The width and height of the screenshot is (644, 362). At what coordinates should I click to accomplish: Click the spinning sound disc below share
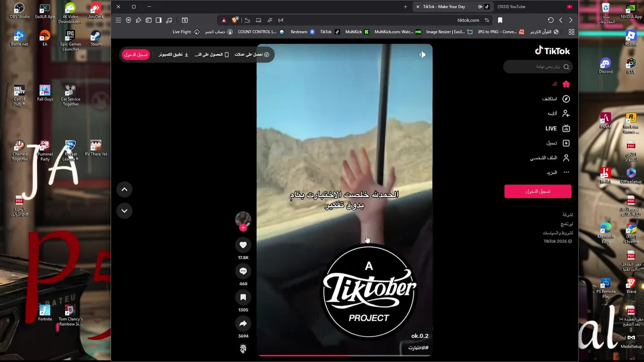(243, 348)
